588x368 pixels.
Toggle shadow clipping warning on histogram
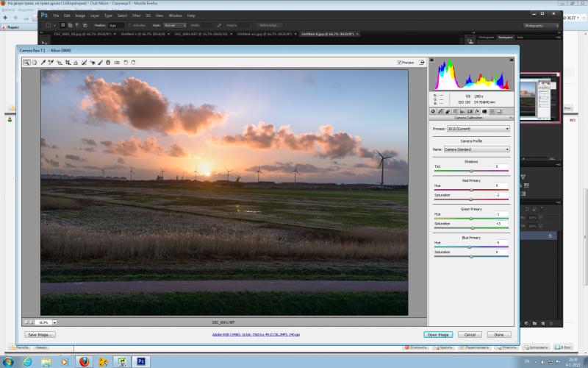431,60
